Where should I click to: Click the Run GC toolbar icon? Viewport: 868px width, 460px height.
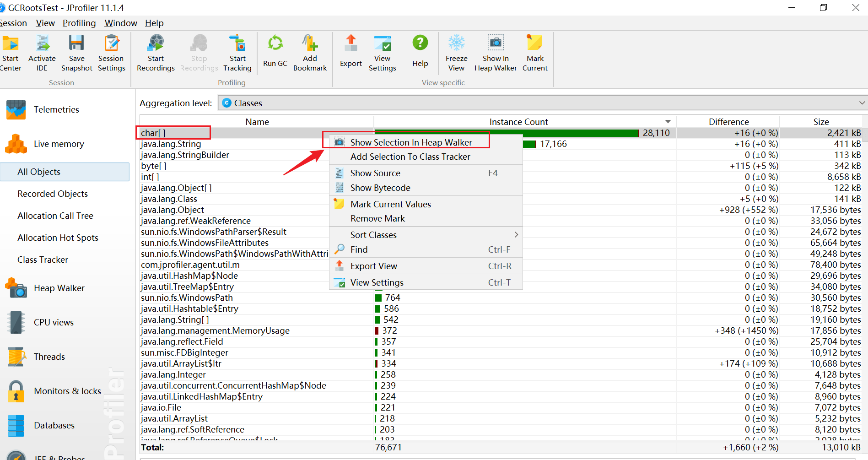pyautogui.click(x=275, y=44)
